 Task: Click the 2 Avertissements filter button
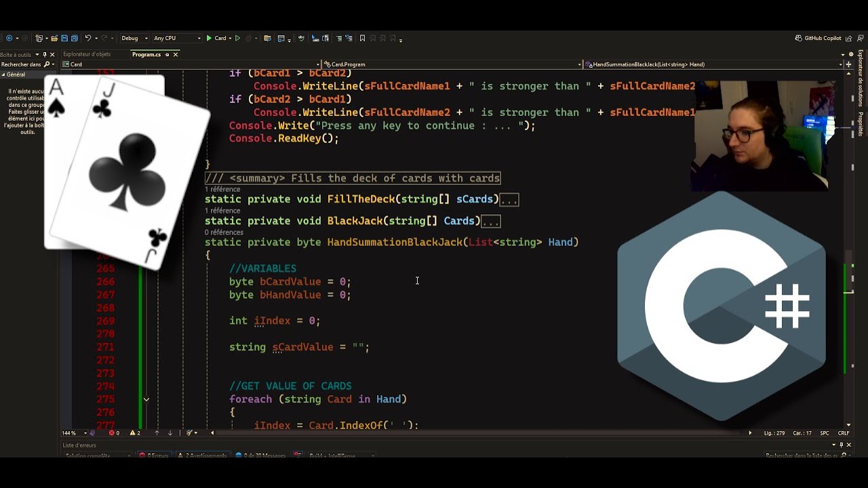(202, 455)
